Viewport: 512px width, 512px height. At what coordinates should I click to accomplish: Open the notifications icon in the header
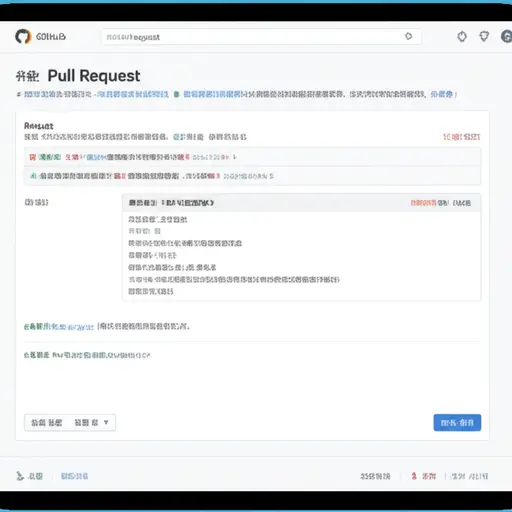462,36
